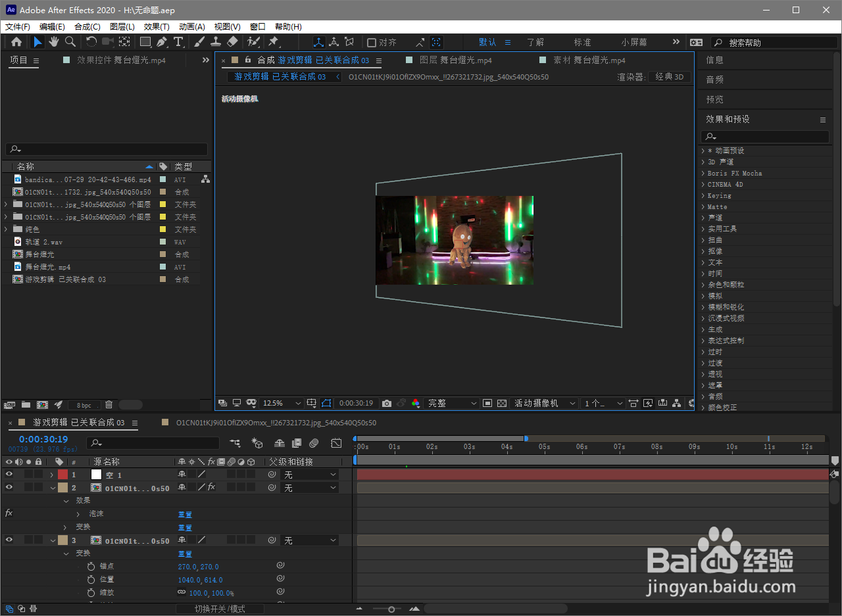Expand the 纯色 folder in Project panel
Viewport: 842px width, 616px height.
[x=6, y=229]
